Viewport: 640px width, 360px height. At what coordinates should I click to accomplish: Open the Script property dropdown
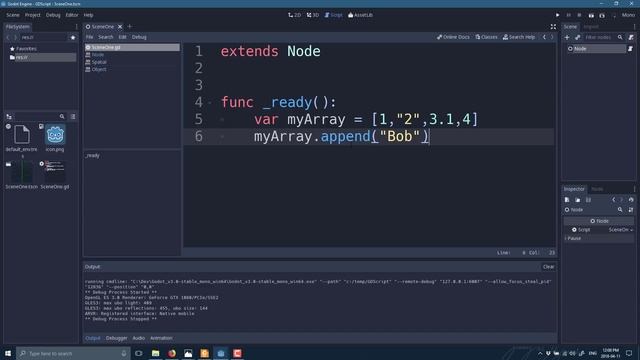[x=621, y=230]
